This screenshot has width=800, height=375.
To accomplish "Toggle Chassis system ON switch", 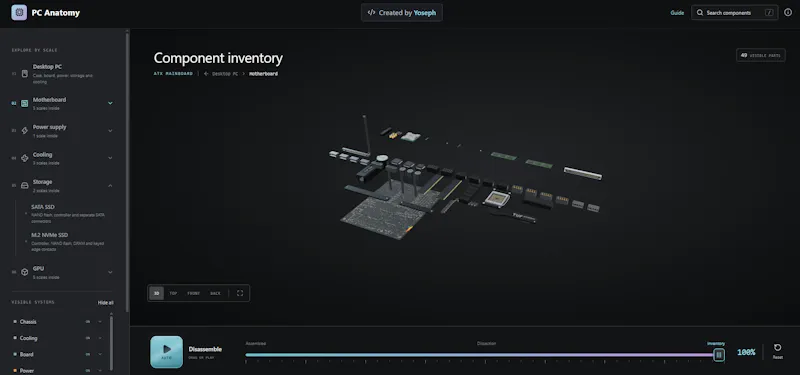I will click(x=88, y=322).
